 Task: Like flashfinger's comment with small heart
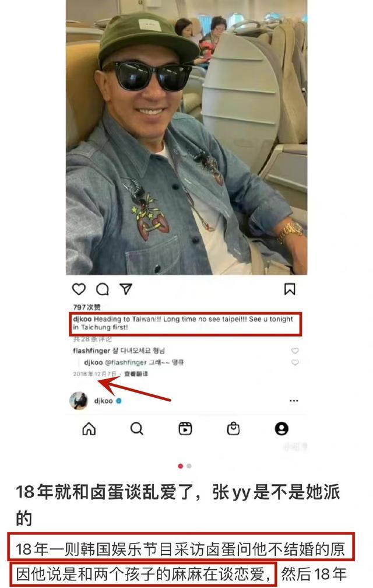pos(295,351)
